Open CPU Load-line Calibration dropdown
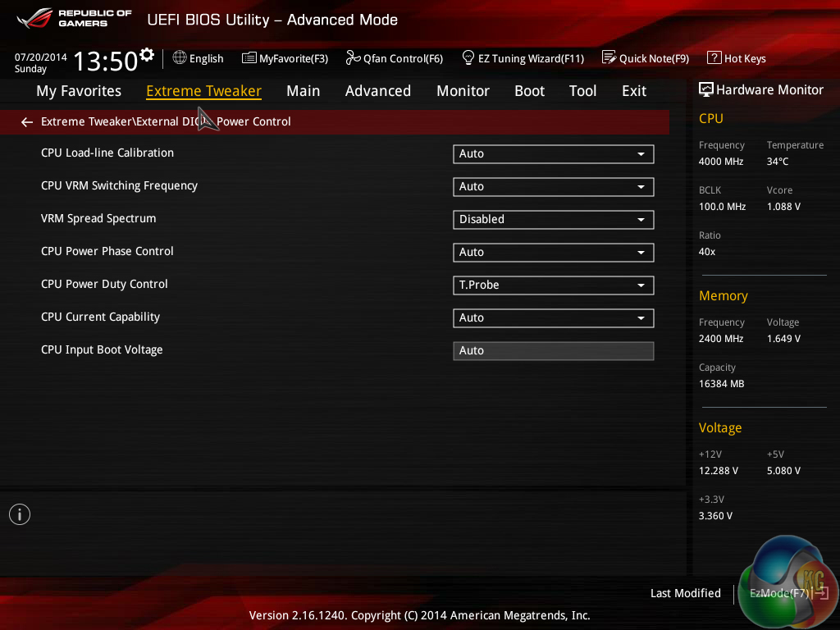 554,154
